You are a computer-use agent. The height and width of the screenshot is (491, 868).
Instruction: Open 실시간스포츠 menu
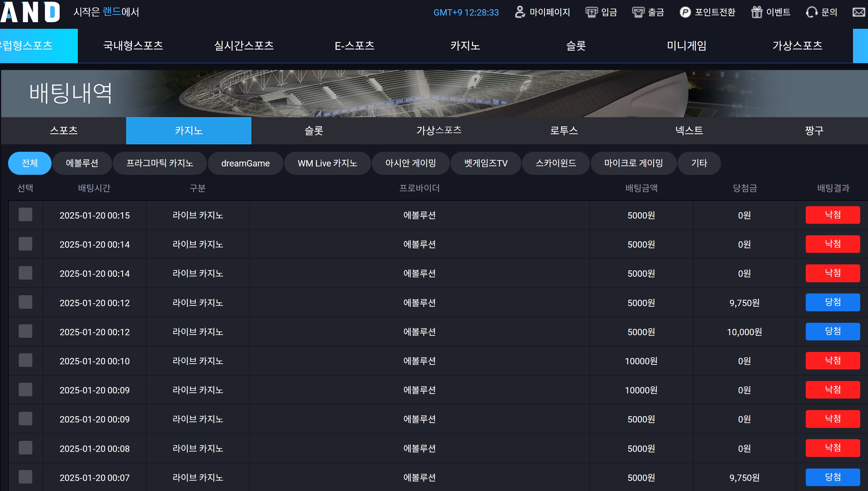(244, 46)
